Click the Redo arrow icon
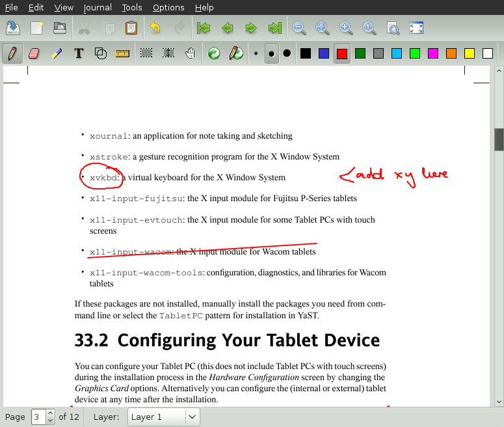The image size is (504, 427). 179,28
